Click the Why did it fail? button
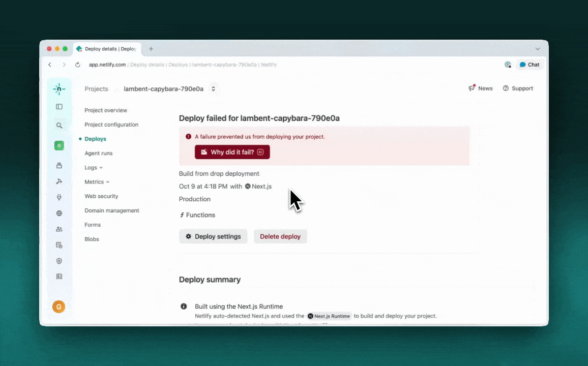The image size is (588, 366). coord(232,152)
